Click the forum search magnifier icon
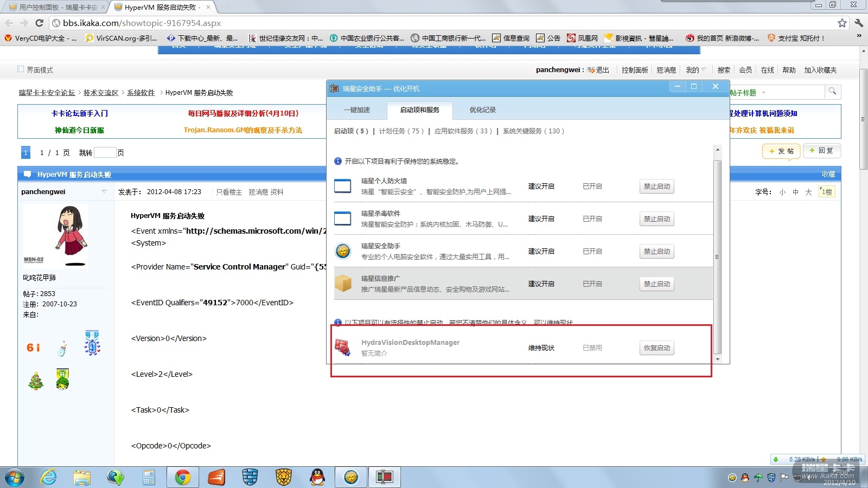 click(x=832, y=92)
